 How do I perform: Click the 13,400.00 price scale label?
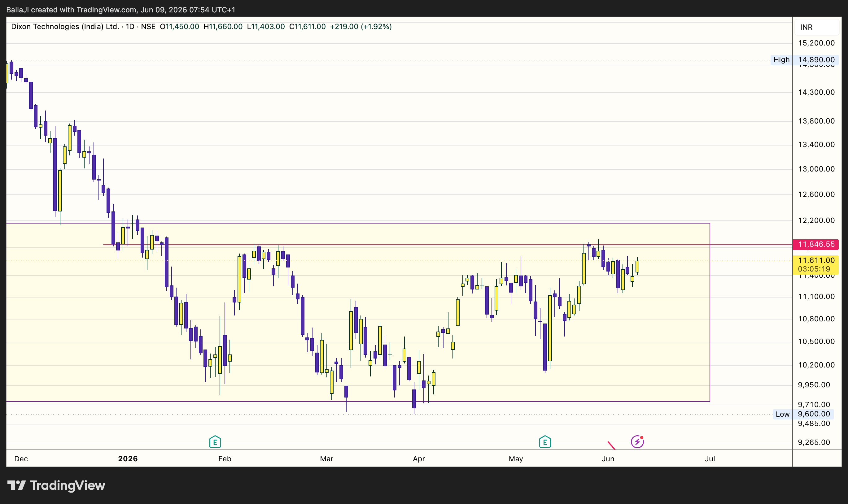tap(816, 145)
